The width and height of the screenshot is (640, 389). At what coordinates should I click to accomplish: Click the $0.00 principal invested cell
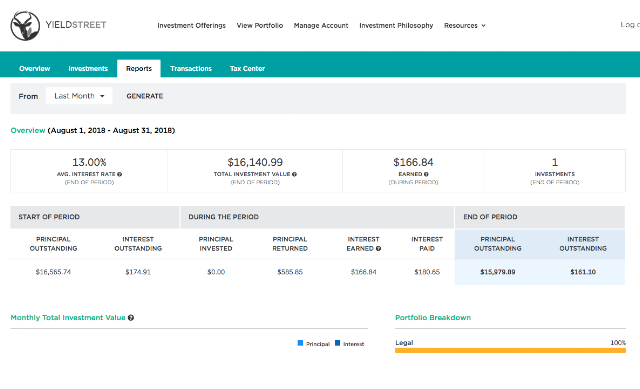tap(216, 272)
